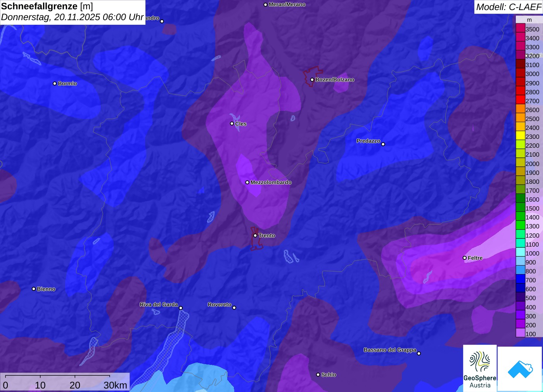The height and width of the screenshot is (392, 543).
Task: Click the Rovereto marker dot
Action: coord(234,308)
